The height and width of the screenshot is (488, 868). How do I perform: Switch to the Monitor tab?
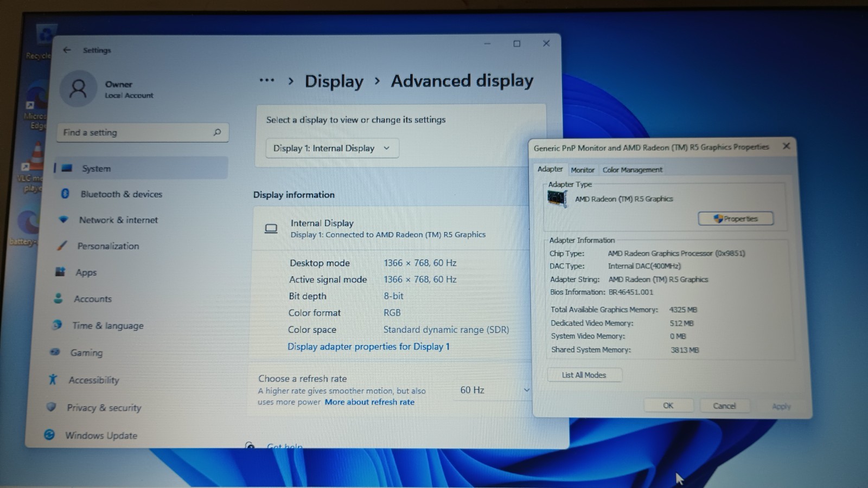tap(583, 170)
